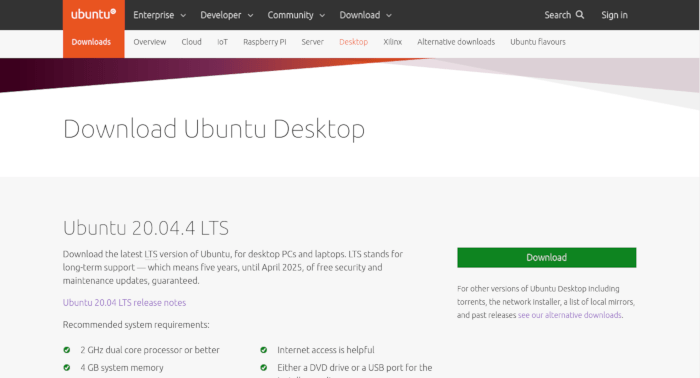Open the Xilinx tab
Viewport: 700px width, 378px height.
(x=392, y=42)
